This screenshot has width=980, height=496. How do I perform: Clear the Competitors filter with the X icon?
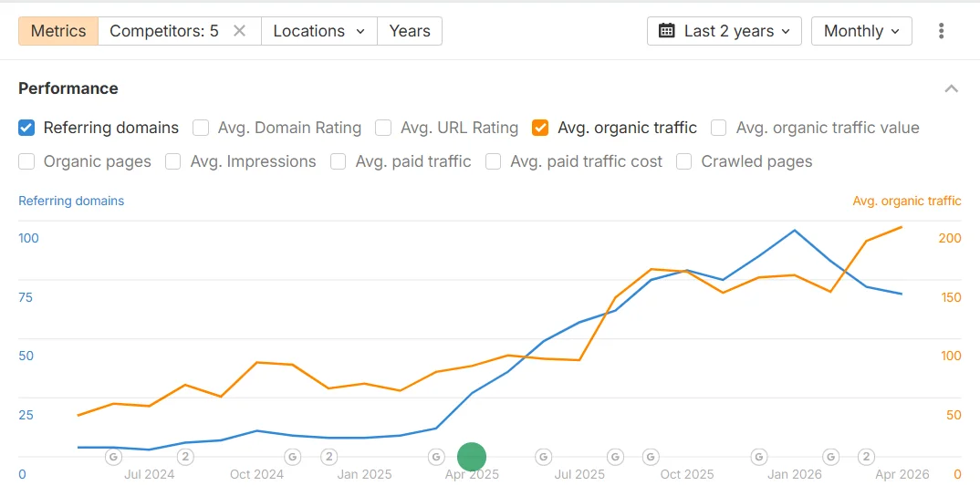point(239,31)
